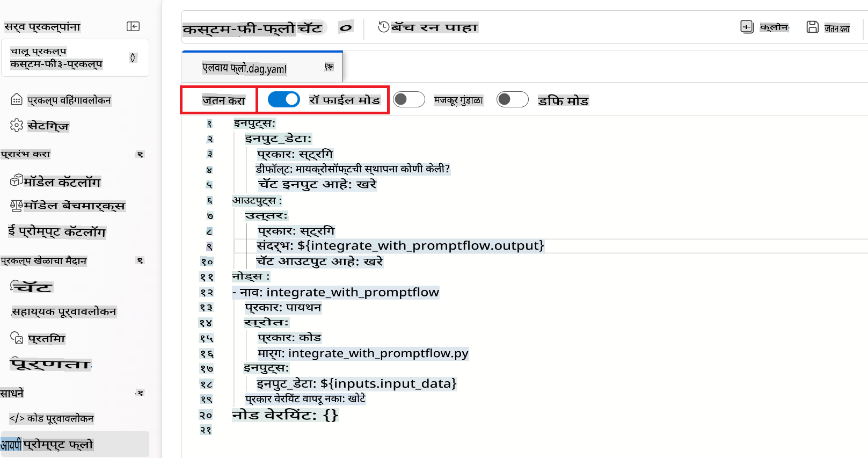Open कोड पूर्वावलोकन code icon
868x458 pixels.
17,418
